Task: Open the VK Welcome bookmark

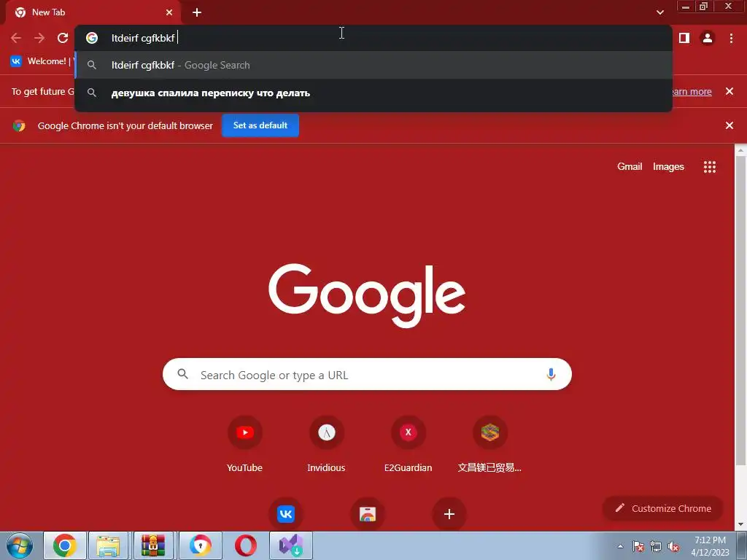Action: point(42,61)
